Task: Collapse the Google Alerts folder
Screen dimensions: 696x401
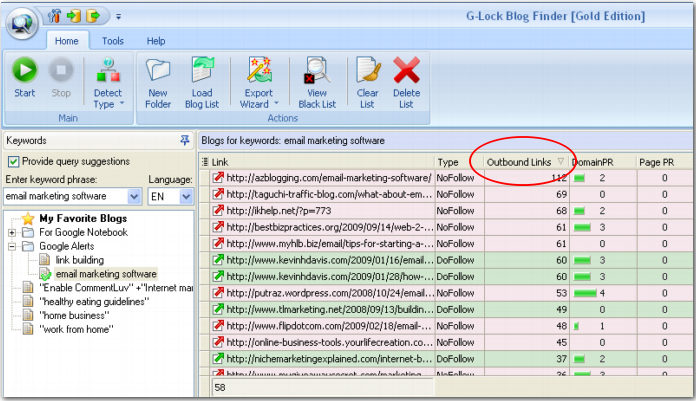Action: (x=12, y=246)
